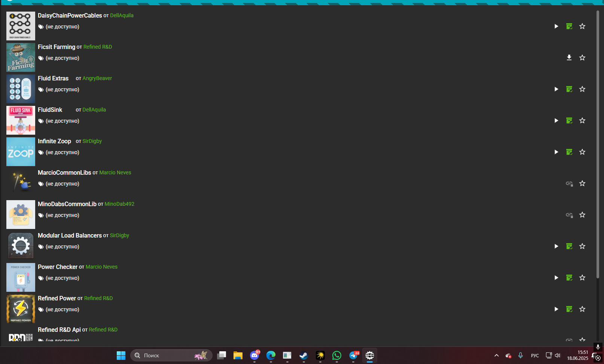Click the mod list vertical scrollbar

point(598,144)
